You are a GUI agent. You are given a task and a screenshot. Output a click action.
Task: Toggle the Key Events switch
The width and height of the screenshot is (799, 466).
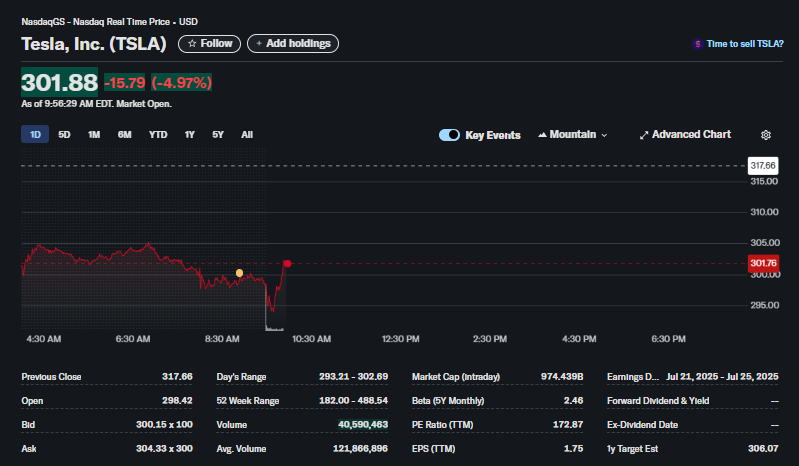pos(449,135)
